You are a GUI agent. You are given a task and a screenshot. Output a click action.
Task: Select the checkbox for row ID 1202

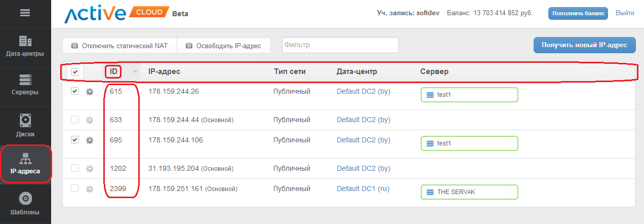coord(75,168)
